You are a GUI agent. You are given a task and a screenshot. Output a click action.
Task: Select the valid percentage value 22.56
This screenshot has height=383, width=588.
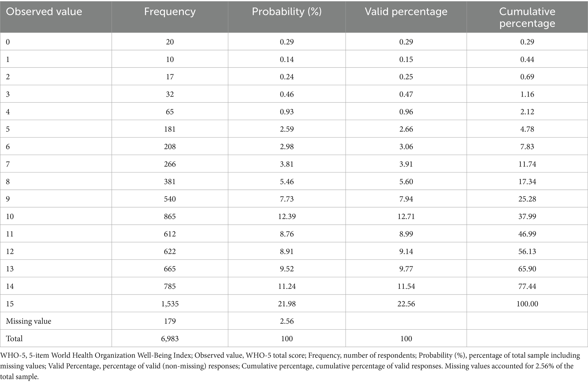pyautogui.click(x=406, y=304)
